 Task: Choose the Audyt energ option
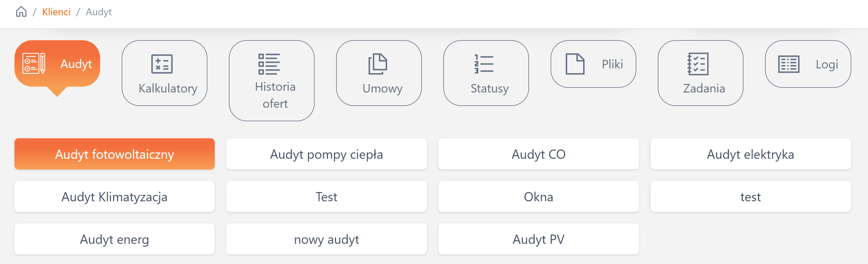tap(115, 239)
